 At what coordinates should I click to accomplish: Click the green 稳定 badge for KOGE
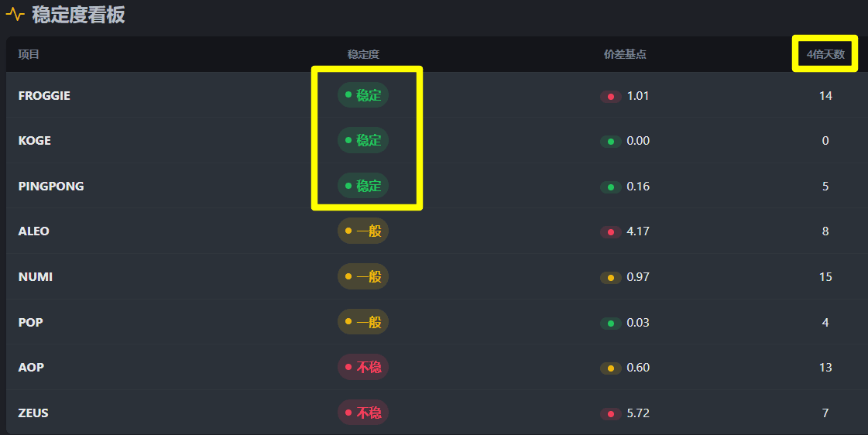[363, 140]
